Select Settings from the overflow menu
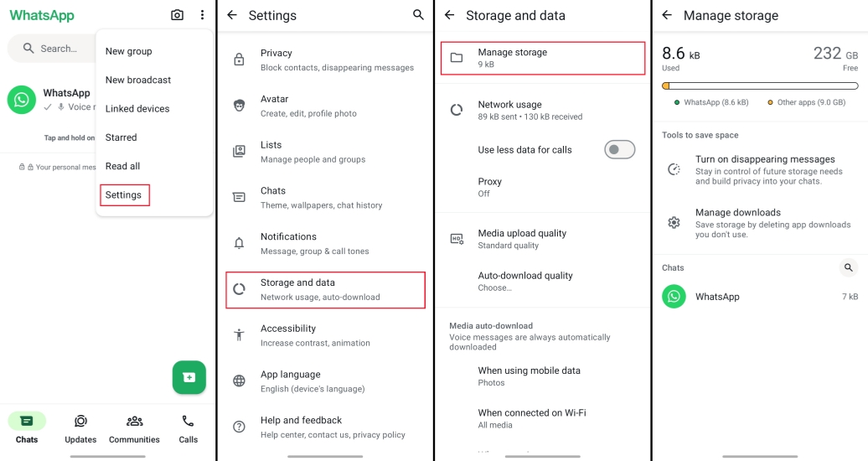The image size is (868, 461). click(124, 195)
